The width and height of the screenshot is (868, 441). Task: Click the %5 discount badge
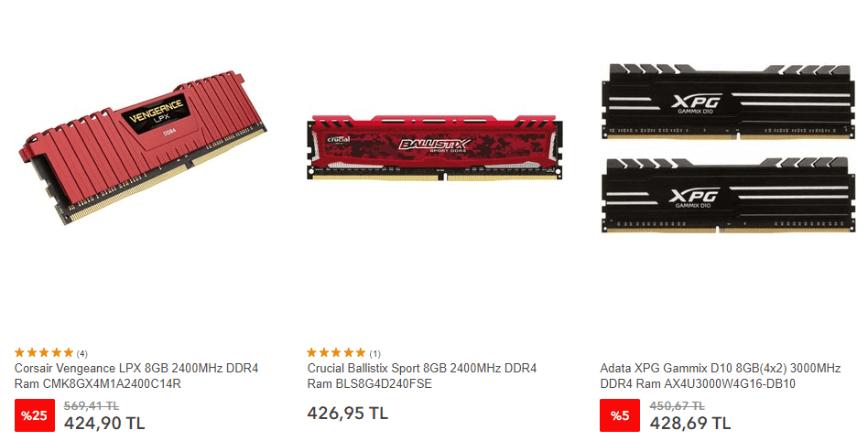point(620,415)
